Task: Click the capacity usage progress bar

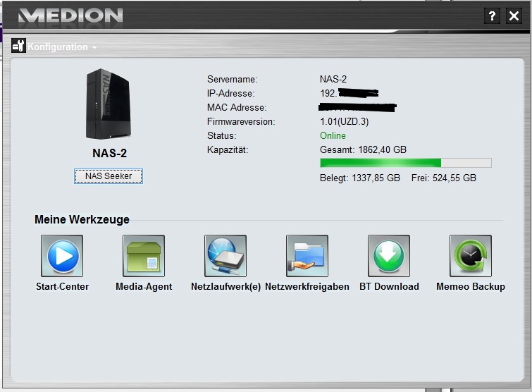Action: [405, 163]
